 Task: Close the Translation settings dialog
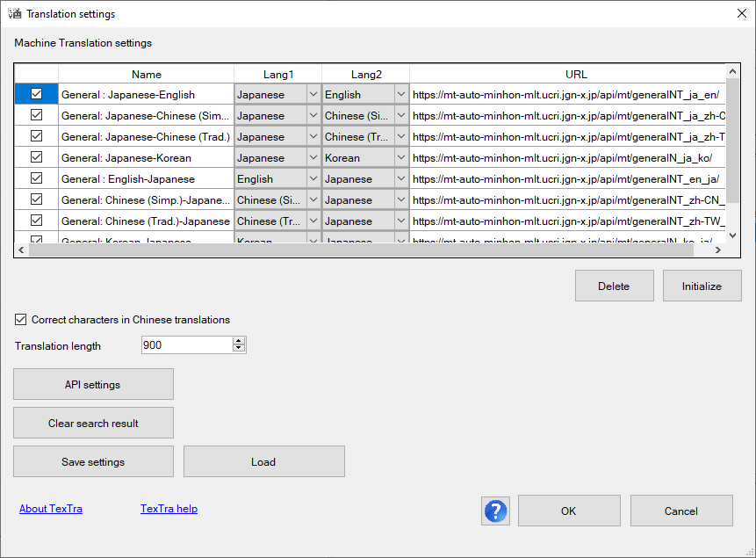coord(742,13)
